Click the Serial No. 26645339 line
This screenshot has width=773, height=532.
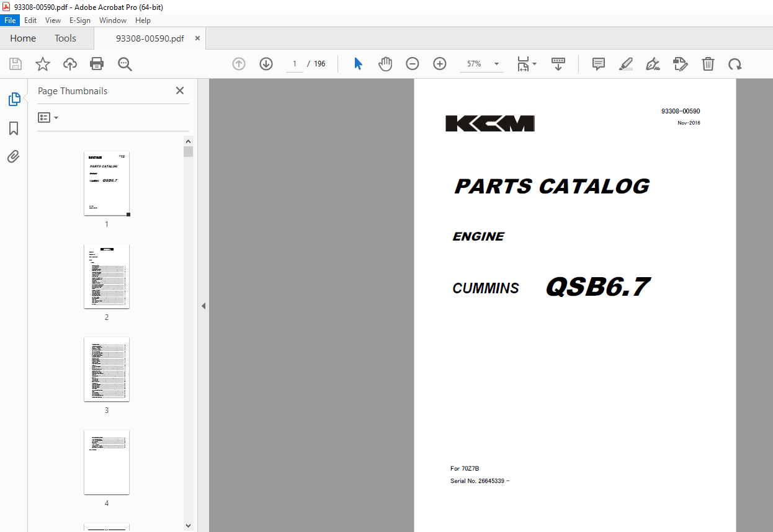[x=480, y=481]
